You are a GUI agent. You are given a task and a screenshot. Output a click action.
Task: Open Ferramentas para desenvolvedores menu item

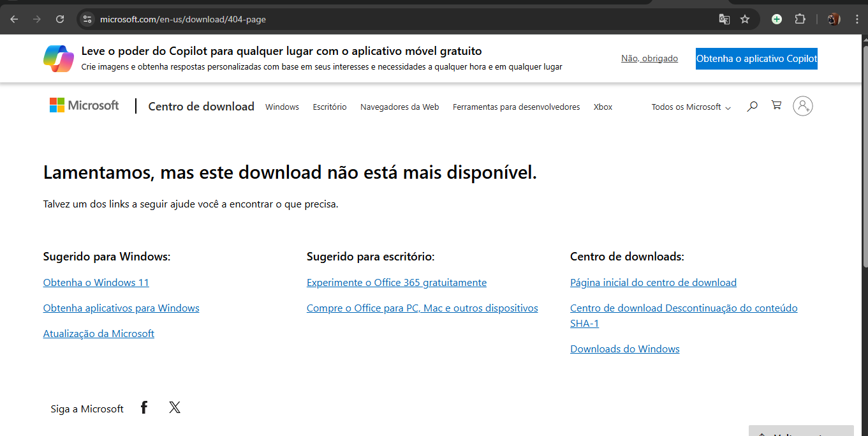(517, 107)
